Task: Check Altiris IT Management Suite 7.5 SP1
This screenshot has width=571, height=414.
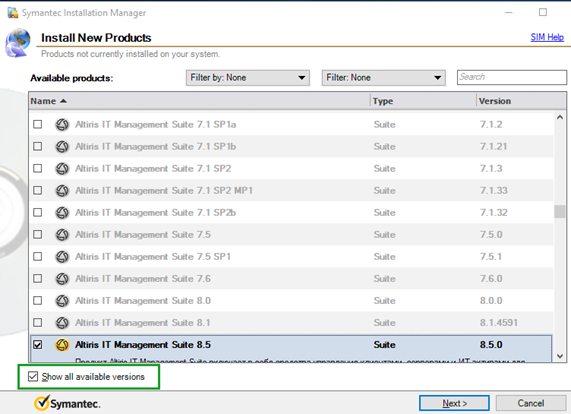Action: 38,257
